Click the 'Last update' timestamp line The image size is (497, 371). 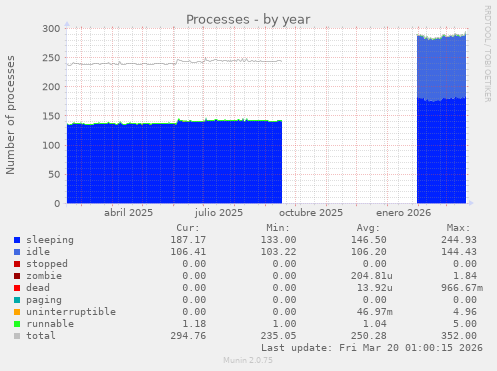pos(372,348)
